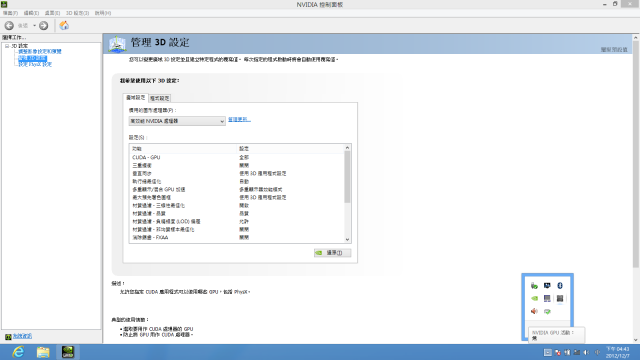The width and height of the screenshot is (640, 360).
Task: Select the 三重緩衝 settings row
Action: pyautogui.click(x=237, y=165)
